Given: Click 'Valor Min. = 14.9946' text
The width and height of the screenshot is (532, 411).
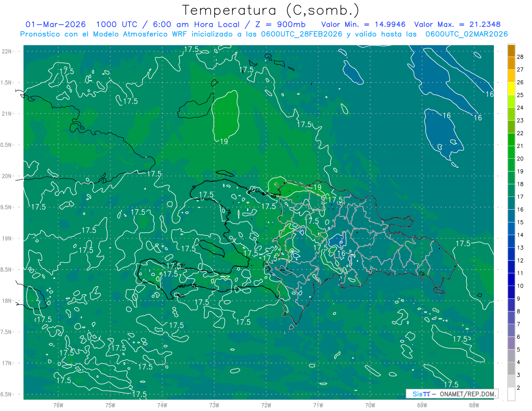Looking at the screenshot, I should 364,24.
